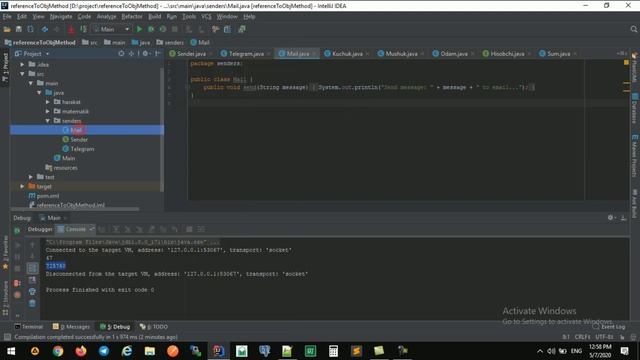Click the Synchronize toolbar icon

(30, 29)
